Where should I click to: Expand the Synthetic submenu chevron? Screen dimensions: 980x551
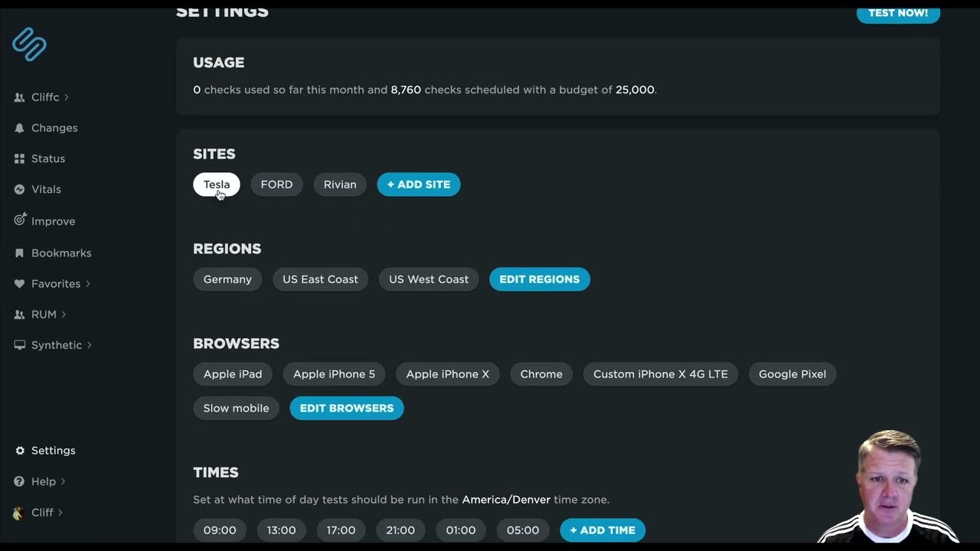click(x=90, y=345)
